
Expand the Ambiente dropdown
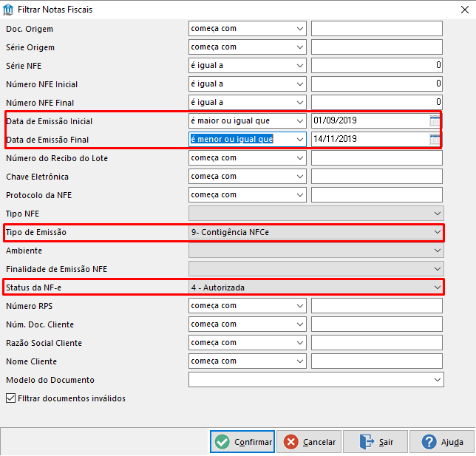tap(316, 251)
